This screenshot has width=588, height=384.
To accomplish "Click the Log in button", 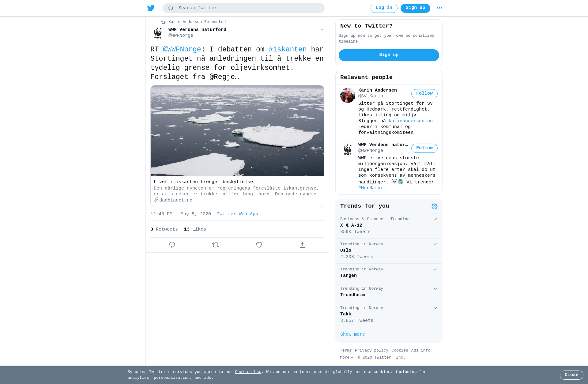I will click(384, 8).
